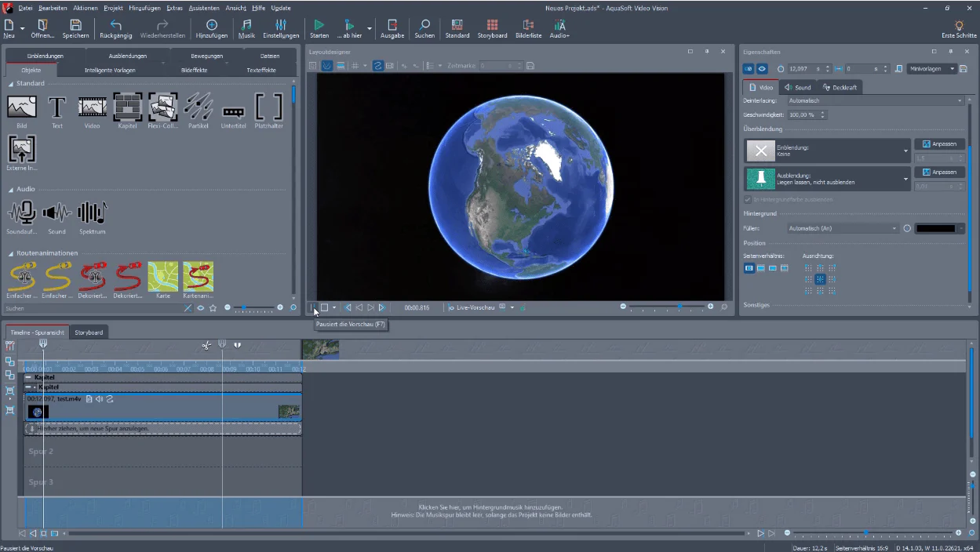The height and width of the screenshot is (552, 980).
Task: Click the stop preview square button
Action: click(324, 307)
